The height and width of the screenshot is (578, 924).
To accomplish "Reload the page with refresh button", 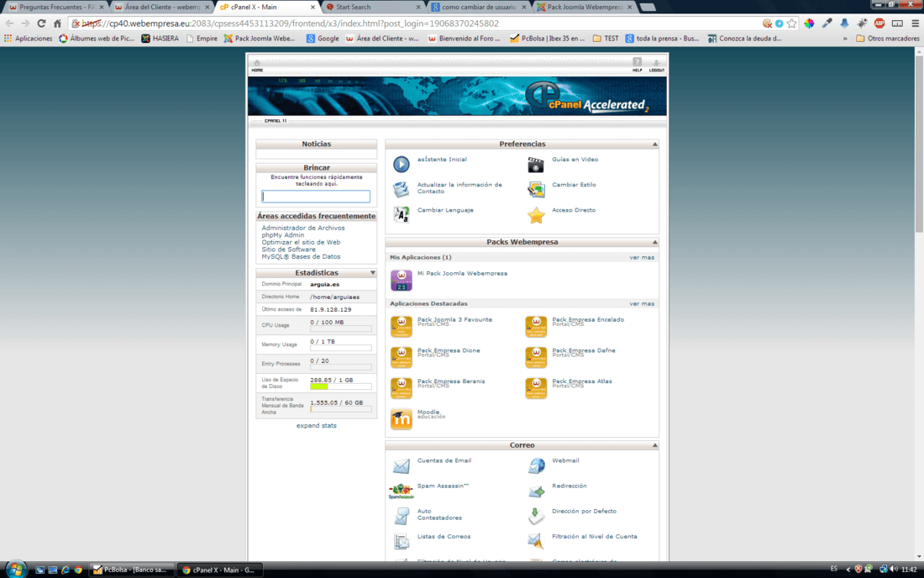I will tap(40, 24).
